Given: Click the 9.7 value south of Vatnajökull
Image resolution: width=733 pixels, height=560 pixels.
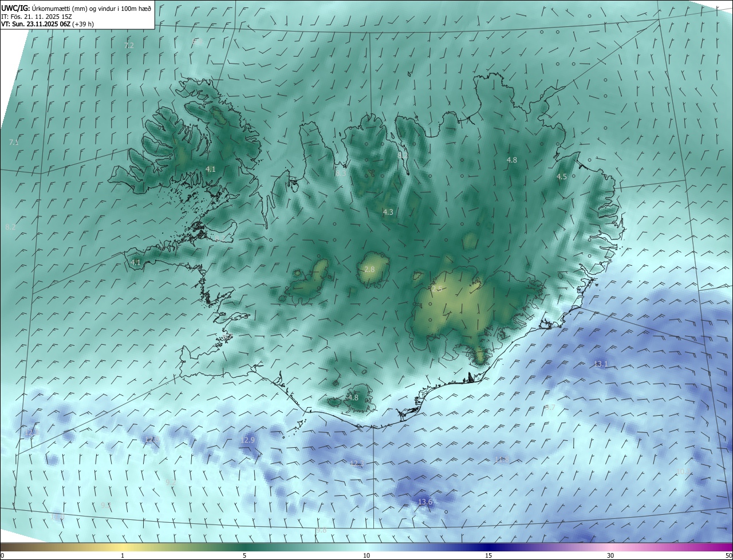Looking at the screenshot, I should point(550,407).
